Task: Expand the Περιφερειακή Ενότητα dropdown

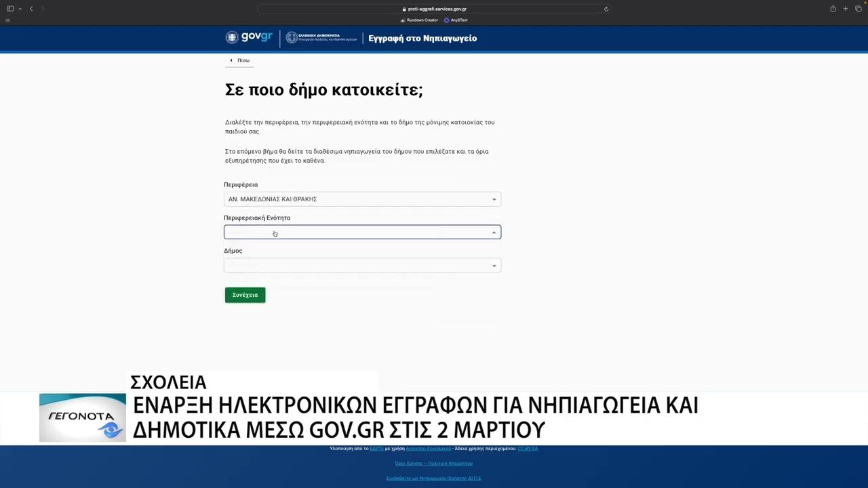Action: 362,232
